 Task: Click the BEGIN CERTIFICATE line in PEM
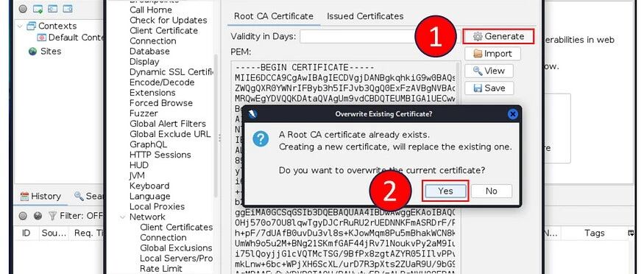pyautogui.click(x=305, y=67)
